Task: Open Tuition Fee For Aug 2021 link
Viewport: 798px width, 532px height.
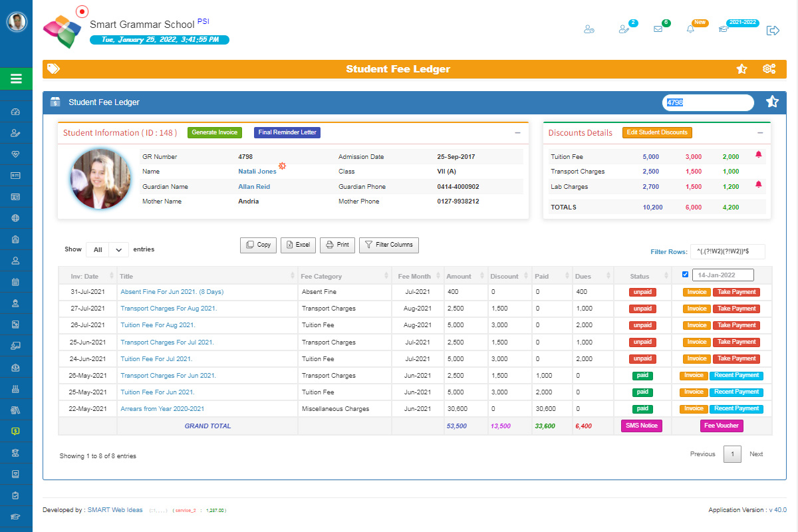Action: pyautogui.click(x=158, y=325)
